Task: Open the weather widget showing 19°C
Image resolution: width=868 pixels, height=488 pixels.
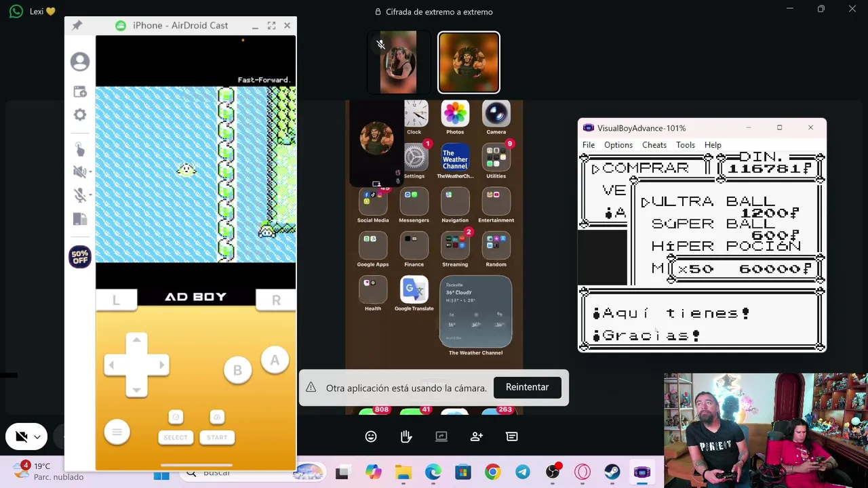Action: point(50,471)
